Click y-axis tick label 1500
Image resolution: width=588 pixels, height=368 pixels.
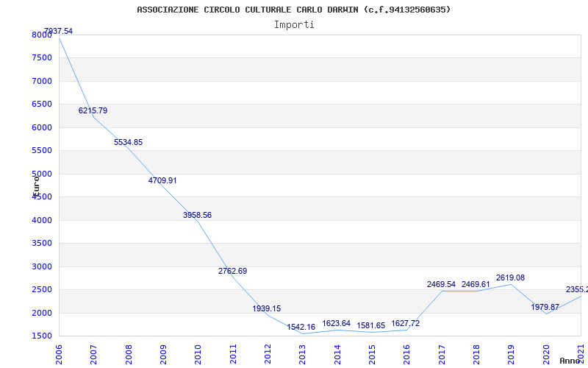pyautogui.click(x=42, y=336)
